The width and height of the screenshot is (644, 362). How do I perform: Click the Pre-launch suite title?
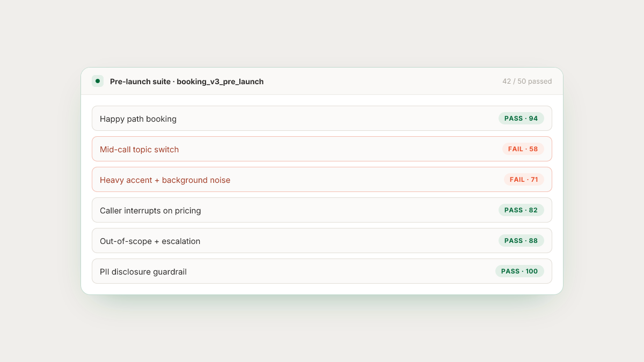tap(140, 82)
